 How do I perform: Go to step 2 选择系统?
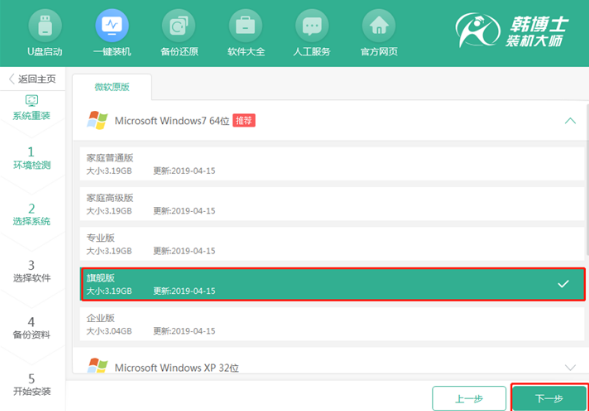point(32,214)
